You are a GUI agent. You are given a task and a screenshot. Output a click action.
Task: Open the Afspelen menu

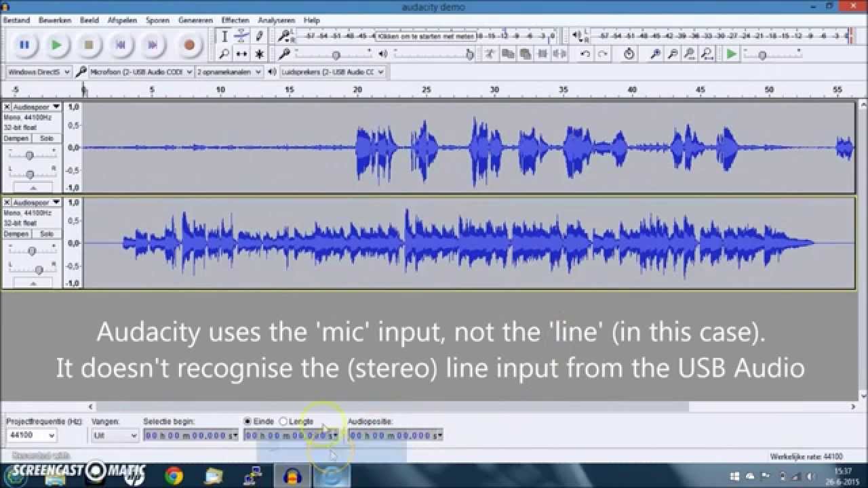122,20
